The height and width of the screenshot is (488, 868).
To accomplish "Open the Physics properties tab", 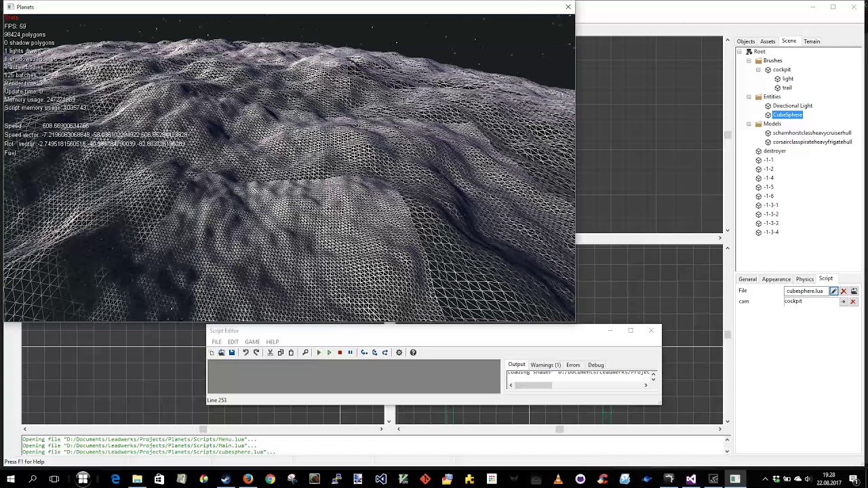I will pyautogui.click(x=805, y=279).
